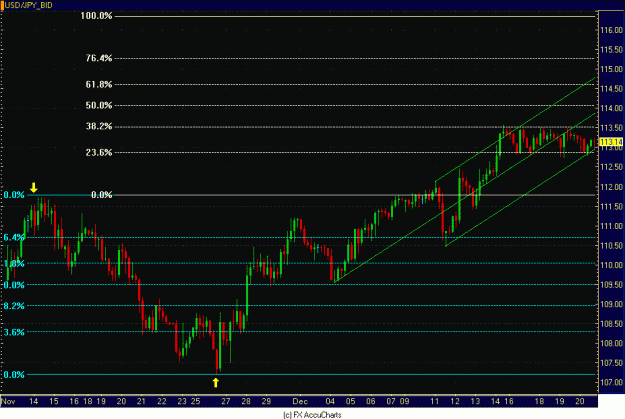The height and width of the screenshot is (419, 625).
Task: Click the 50.0% retracement label
Action: click(99, 106)
